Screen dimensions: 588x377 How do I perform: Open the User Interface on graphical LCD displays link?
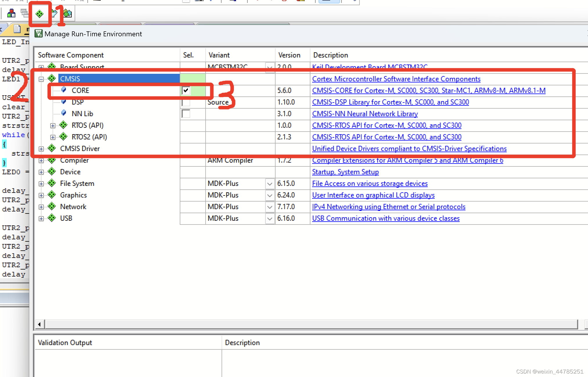click(373, 195)
